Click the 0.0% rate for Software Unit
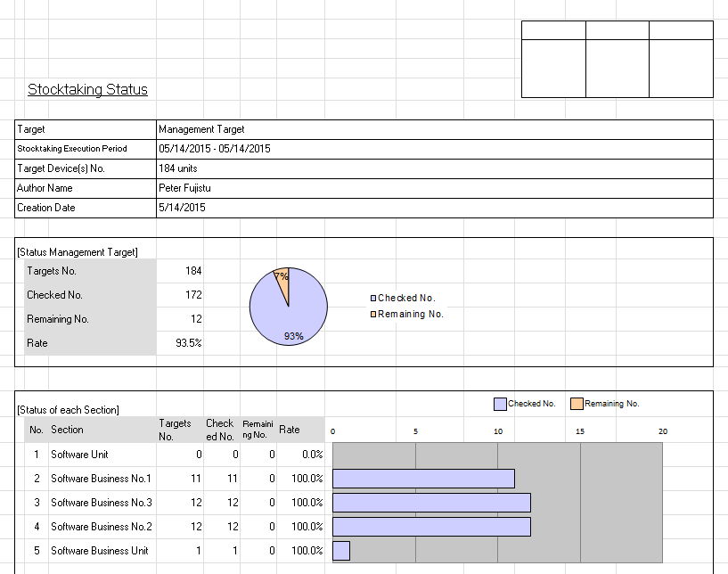The image size is (728, 574). [313, 455]
